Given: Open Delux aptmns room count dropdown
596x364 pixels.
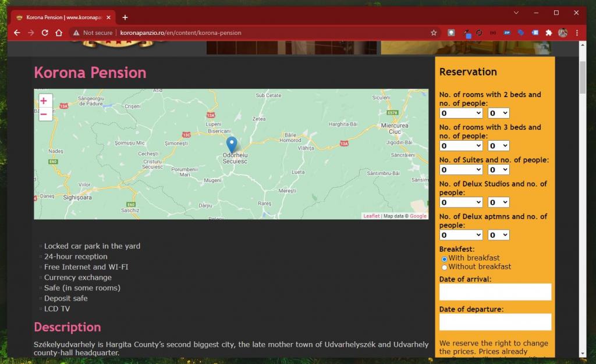Looking at the screenshot, I should (461, 235).
